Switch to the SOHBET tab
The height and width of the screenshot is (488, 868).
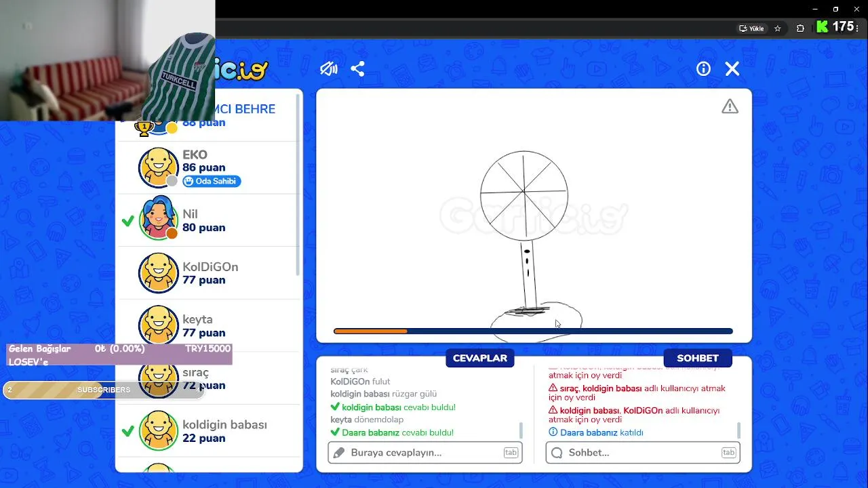pos(698,358)
